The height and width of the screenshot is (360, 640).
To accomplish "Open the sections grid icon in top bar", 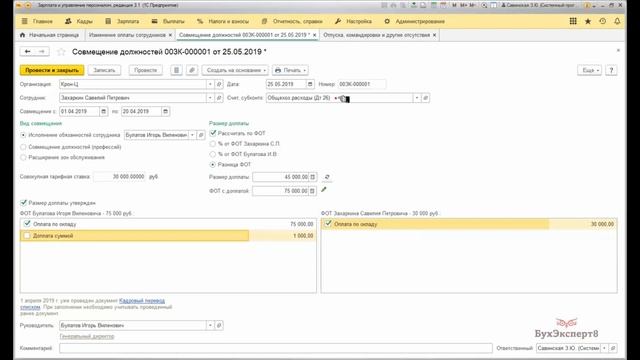I will 573,21.
